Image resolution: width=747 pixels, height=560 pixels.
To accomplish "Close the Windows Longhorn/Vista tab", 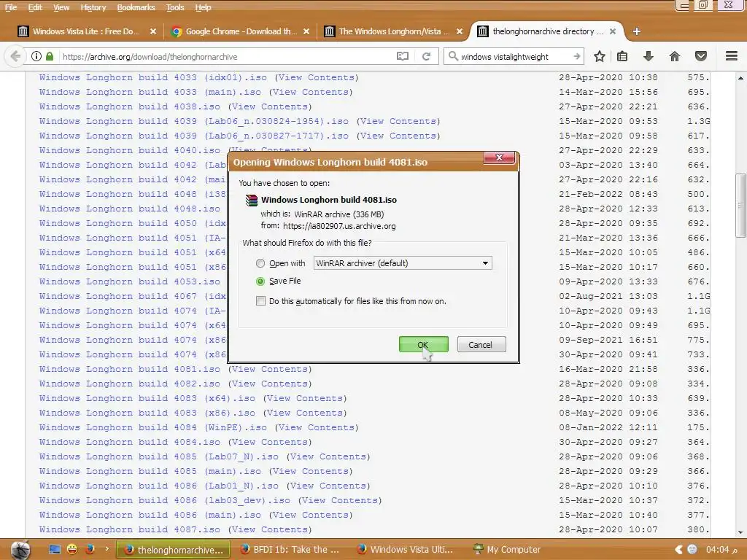I will (x=460, y=31).
